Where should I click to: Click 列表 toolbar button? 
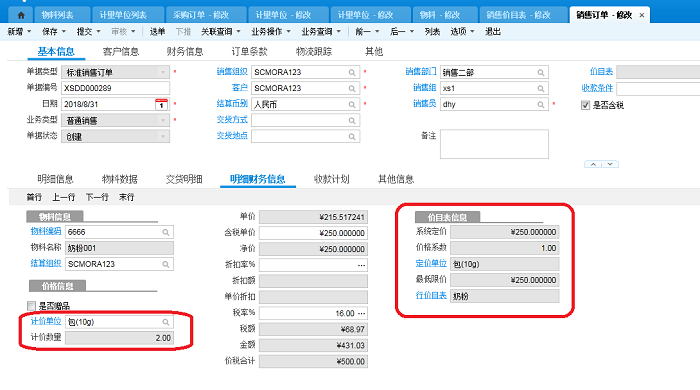click(x=432, y=32)
